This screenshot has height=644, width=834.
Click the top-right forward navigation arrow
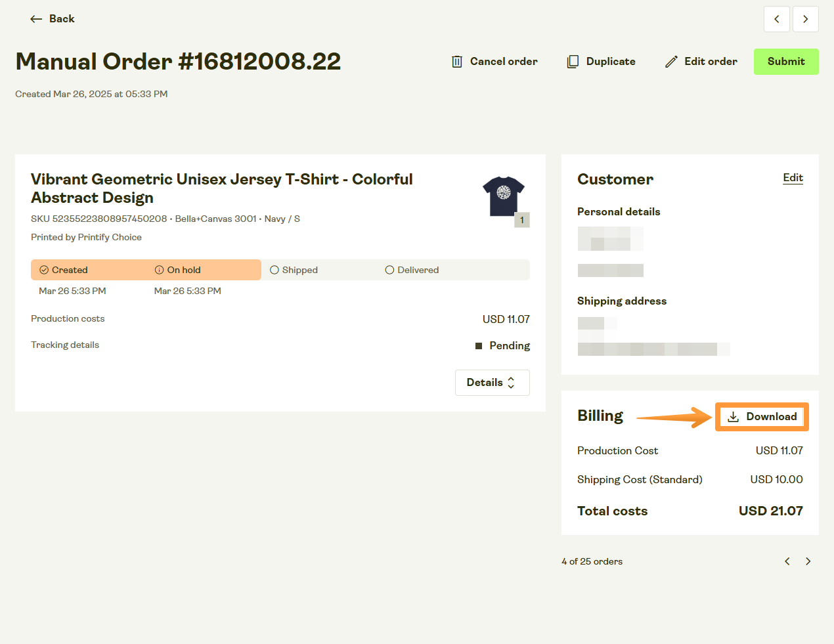[x=806, y=19]
